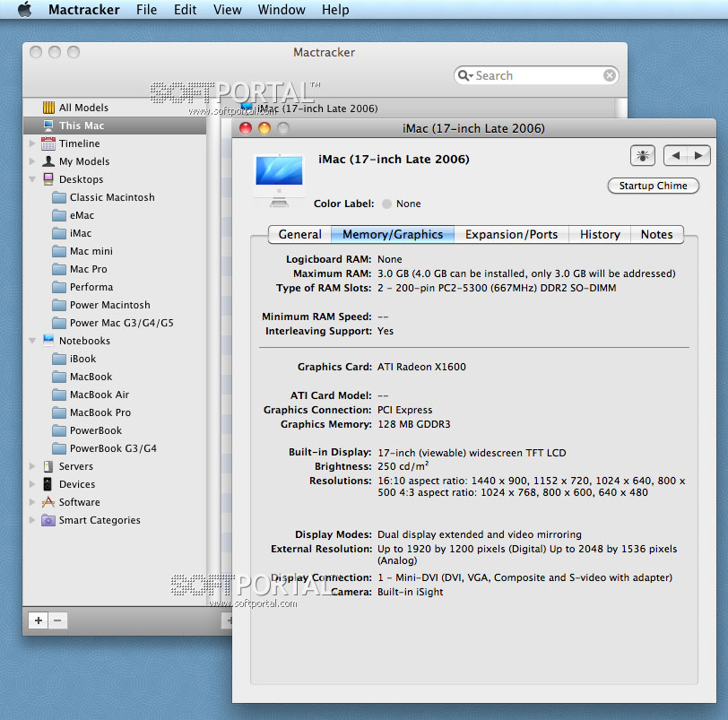The width and height of the screenshot is (728, 720).
Task: Click the Notebooks laptop icon
Action: (x=48, y=340)
